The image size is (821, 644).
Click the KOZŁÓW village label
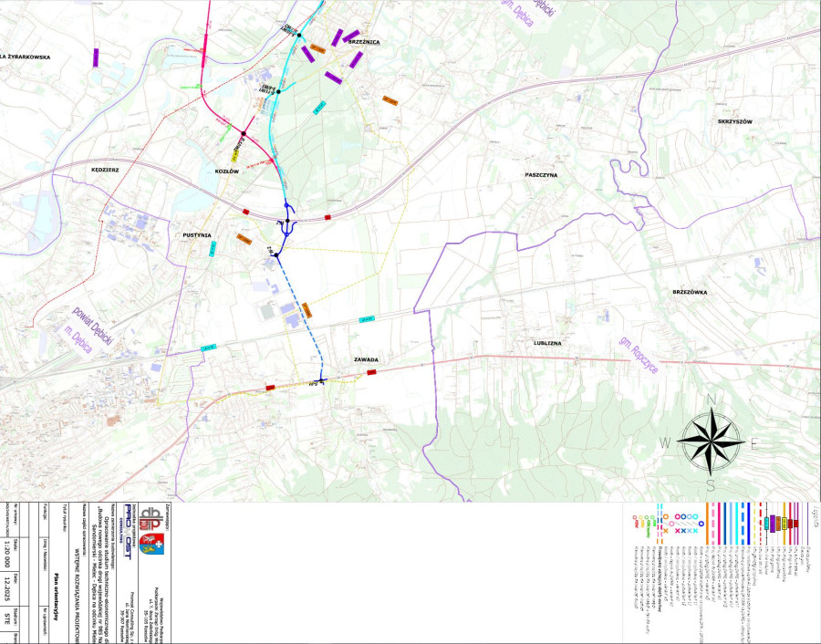click(226, 171)
